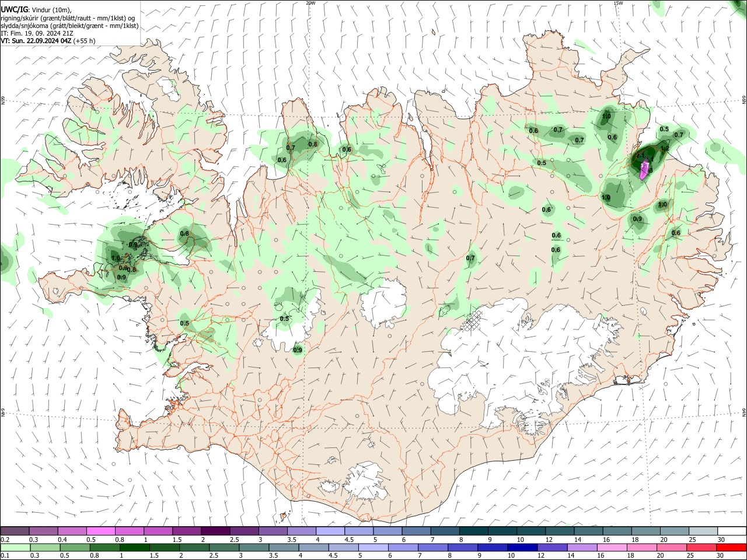Click the 'rigning/skúrir' legend description line
Image resolution: width=747 pixels, height=560 pixels.
[x=68, y=18]
